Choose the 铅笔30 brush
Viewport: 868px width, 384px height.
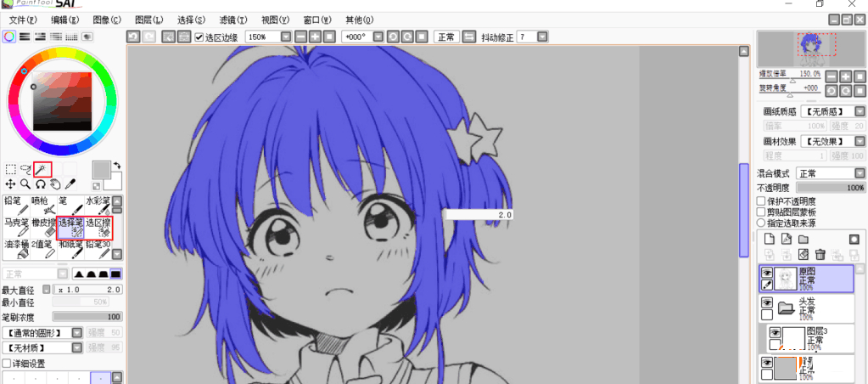click(98, 250)
